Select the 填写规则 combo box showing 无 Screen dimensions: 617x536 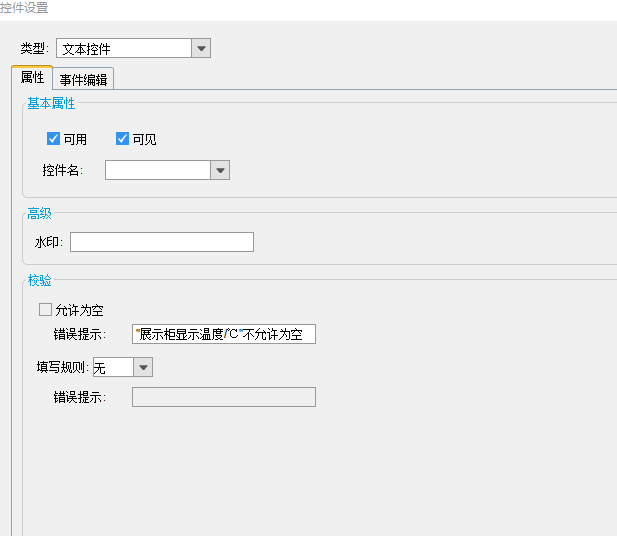tap(123, 367)
